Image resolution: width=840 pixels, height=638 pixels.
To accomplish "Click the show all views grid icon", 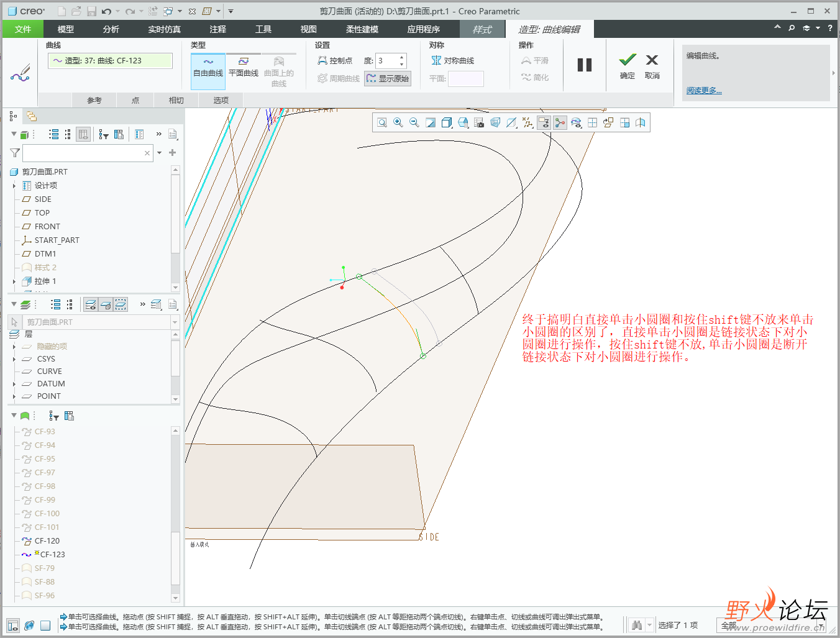I will pyautogui.click(x=592, y=123).
